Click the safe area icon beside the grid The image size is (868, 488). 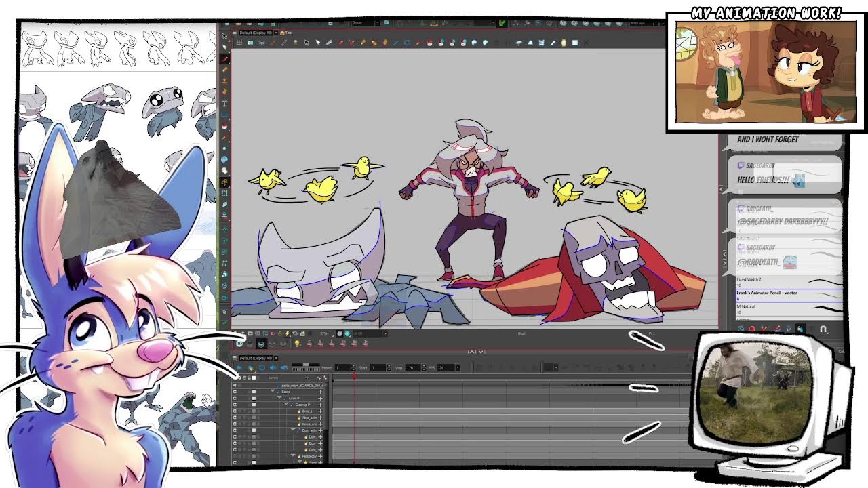(x=250, y=43)
